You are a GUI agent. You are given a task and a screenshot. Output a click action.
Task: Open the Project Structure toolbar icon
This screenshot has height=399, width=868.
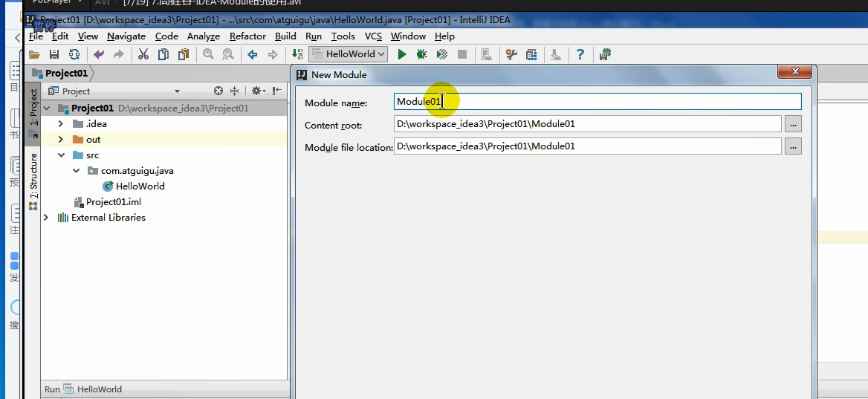pos(531,54)
